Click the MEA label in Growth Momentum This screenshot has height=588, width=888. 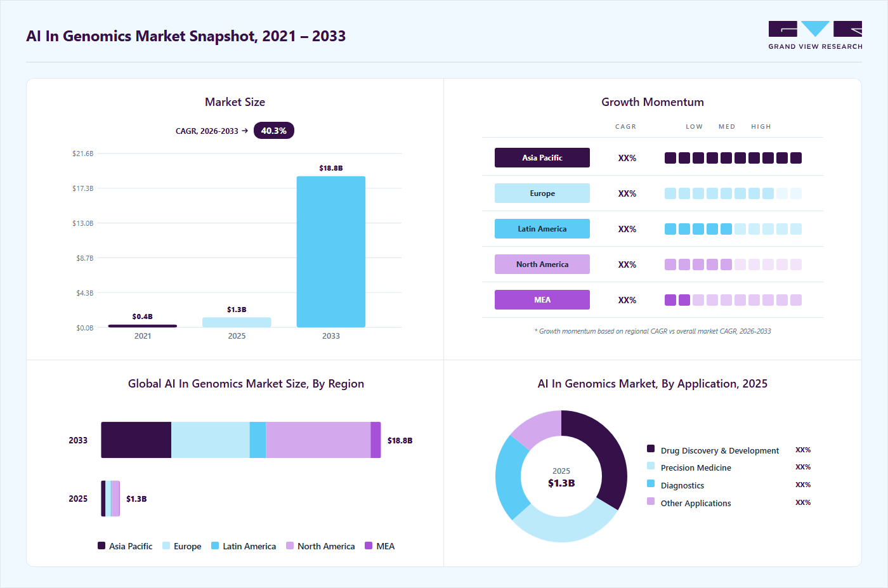point(542,300)
